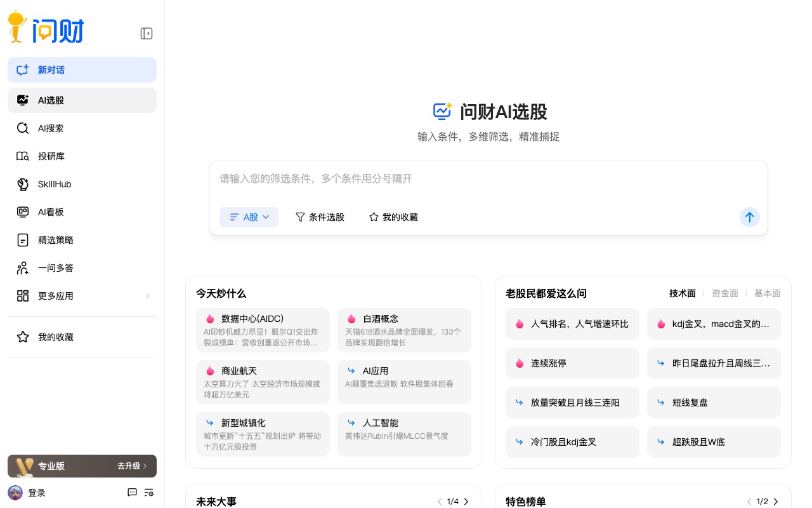Screen dimensions: 812x508
Task: Click the arrow icon beside AI应用
Action: (351, 370)
